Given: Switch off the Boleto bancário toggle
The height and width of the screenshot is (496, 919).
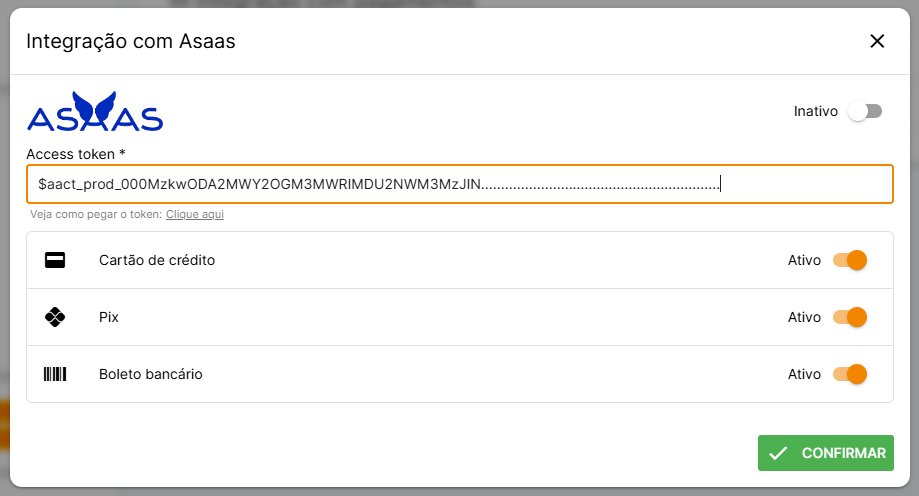Looking at the screenshot, I should [850, 375].
